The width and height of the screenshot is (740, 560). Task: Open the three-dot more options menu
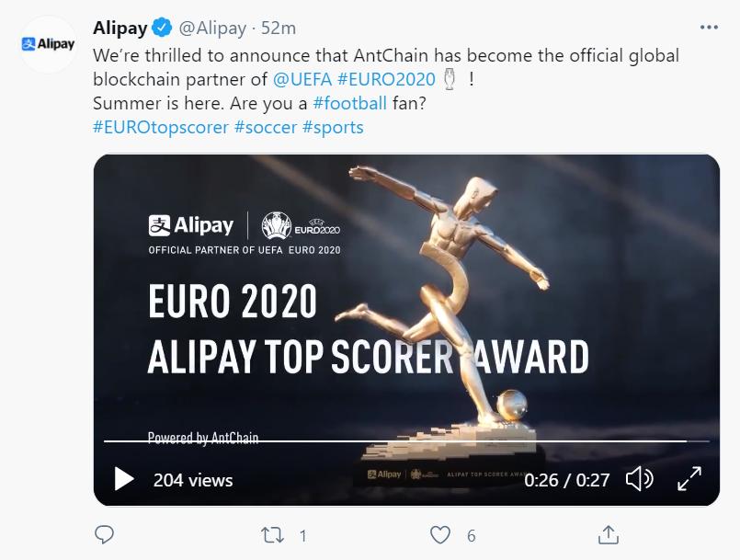pos(709,29)
